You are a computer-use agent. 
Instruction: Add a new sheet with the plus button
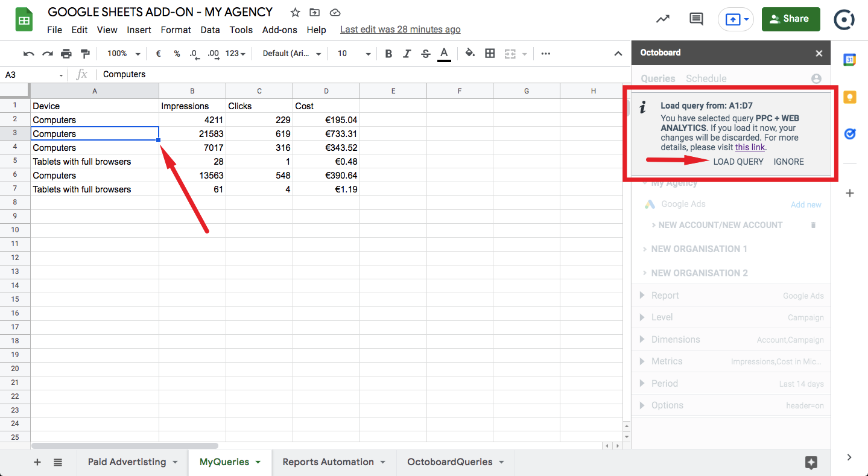pyautogui.click(x=37, y=462)
